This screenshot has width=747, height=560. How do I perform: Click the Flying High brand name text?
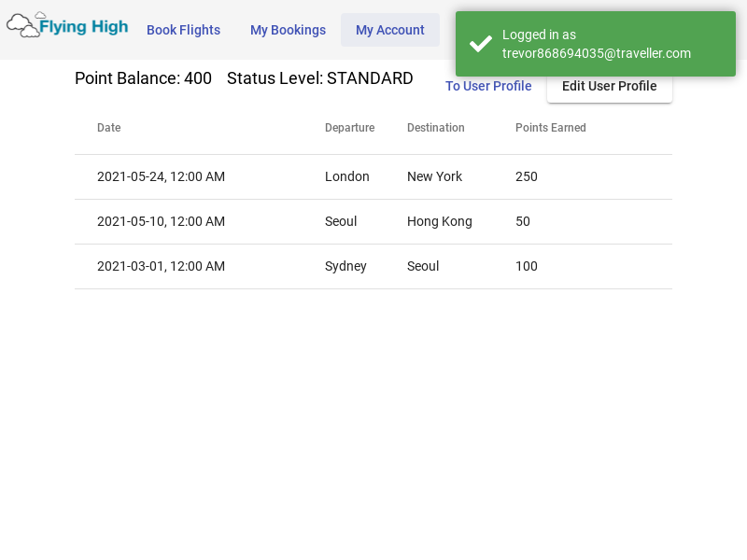[84, 27]
